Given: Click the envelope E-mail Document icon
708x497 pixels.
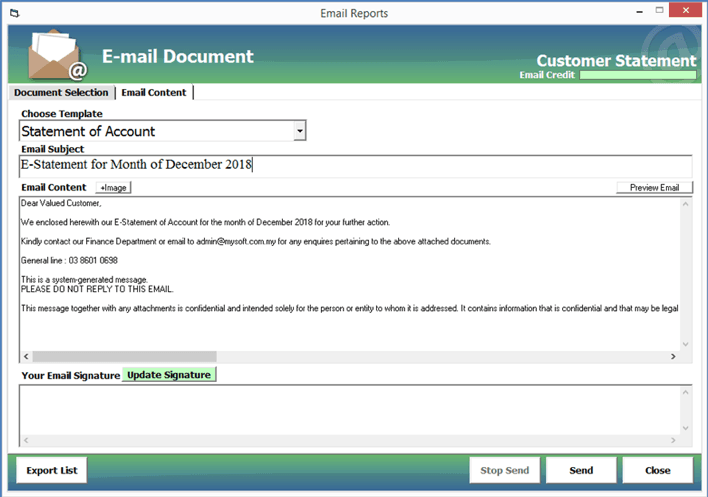Looking at the screenshot, I should pyautogui.click(x=57, y=55).
